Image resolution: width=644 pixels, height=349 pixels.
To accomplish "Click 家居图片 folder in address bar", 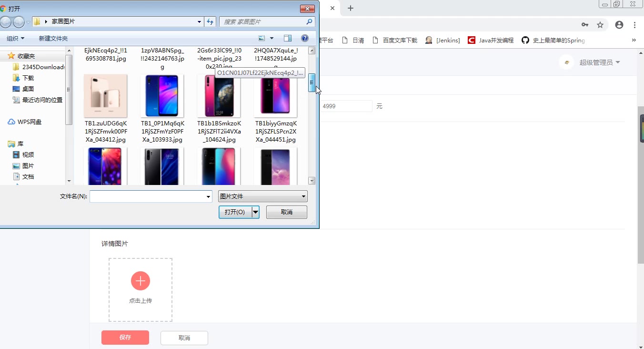I will [63, 21].
